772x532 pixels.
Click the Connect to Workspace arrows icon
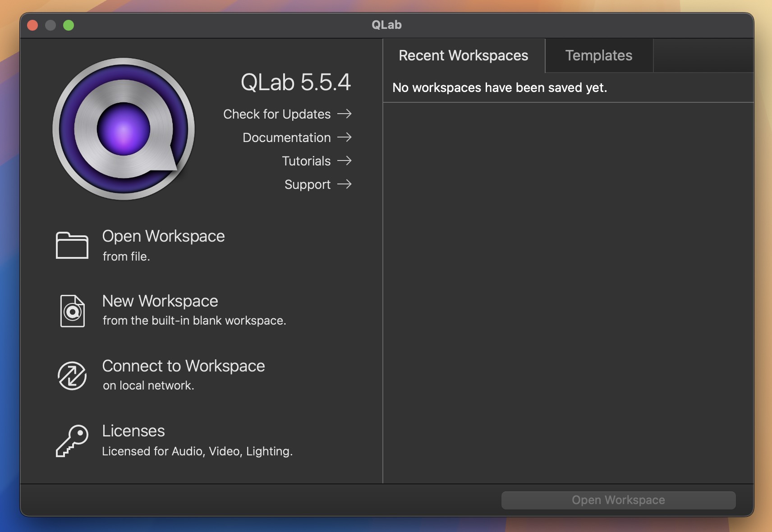pos(72,376)
